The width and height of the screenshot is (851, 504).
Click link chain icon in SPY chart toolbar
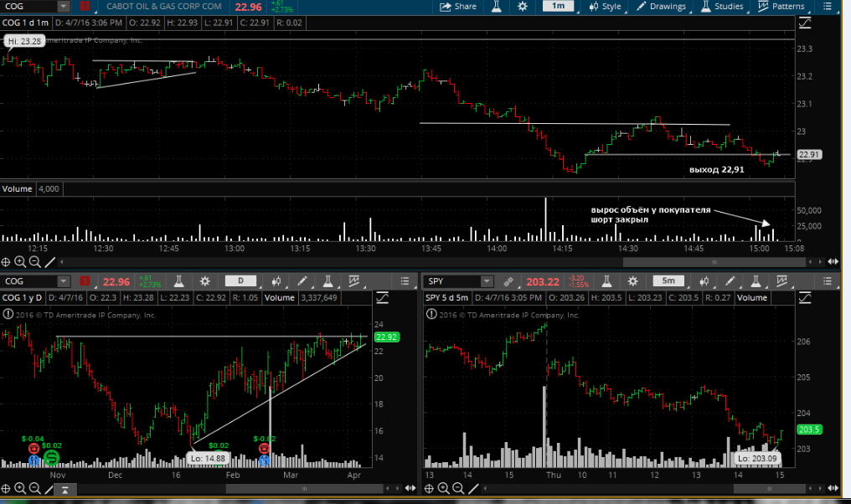tap(508, 281)
